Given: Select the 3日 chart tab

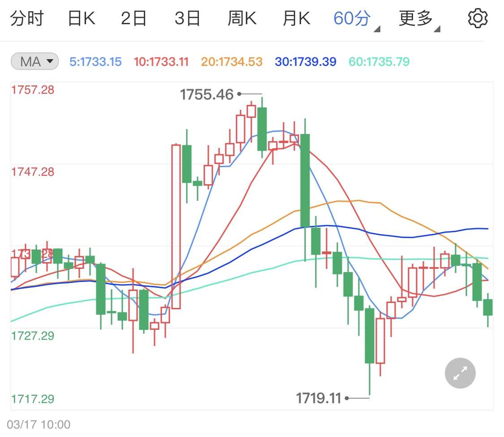Looking at the screenshot, I should point(187,18).
